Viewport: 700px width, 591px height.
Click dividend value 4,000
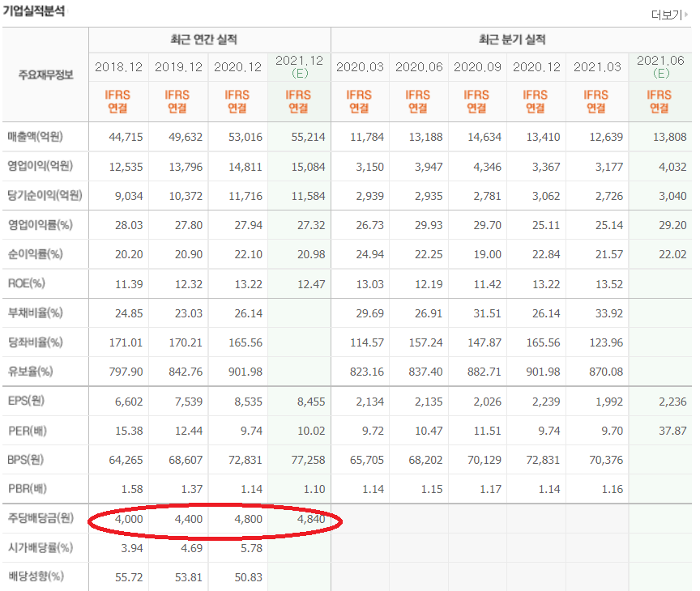(x=129, y=519)
